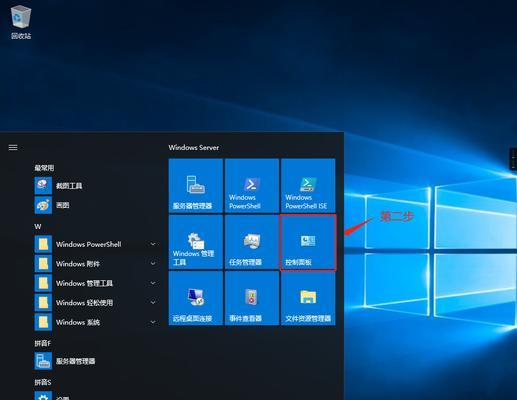This screenshot has width=517, height=400.
Task: Select the 截图工具 text label
Action: click(69, 186)
